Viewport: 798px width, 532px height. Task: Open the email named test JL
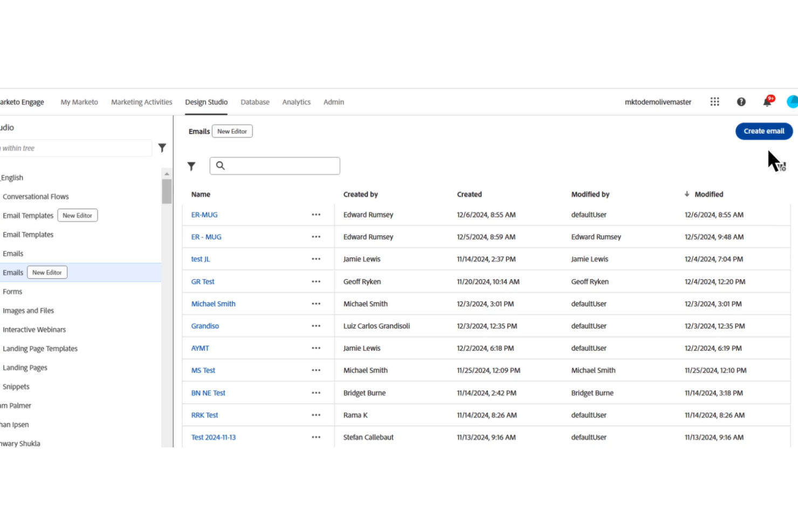200,259
